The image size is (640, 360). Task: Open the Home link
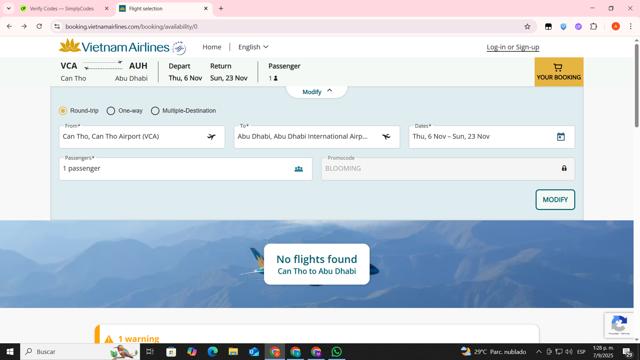click(x=211, y=47)
